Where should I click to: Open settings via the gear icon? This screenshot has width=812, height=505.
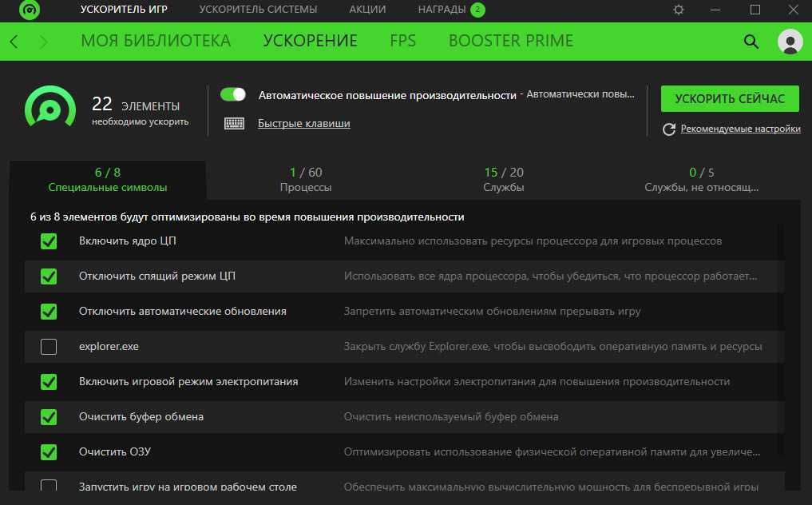coord(679,10)
